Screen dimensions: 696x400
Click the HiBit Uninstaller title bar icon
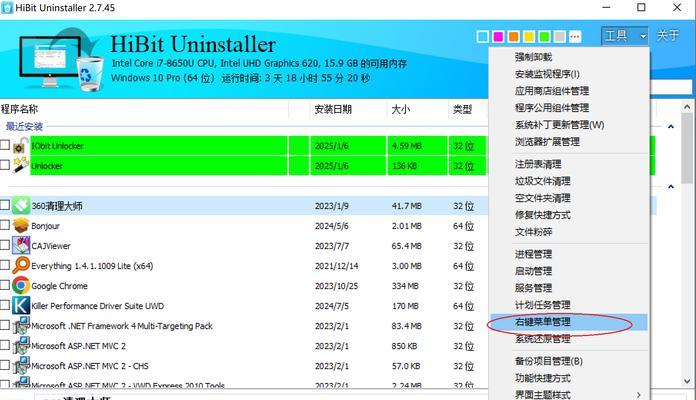click(x=7, y=8)
